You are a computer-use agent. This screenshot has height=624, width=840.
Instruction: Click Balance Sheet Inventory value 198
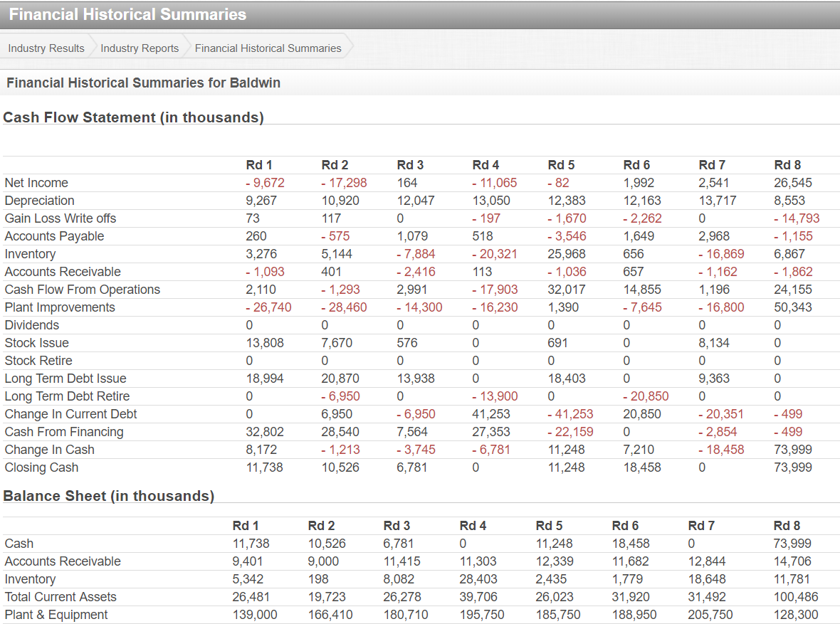pos(318,579)
